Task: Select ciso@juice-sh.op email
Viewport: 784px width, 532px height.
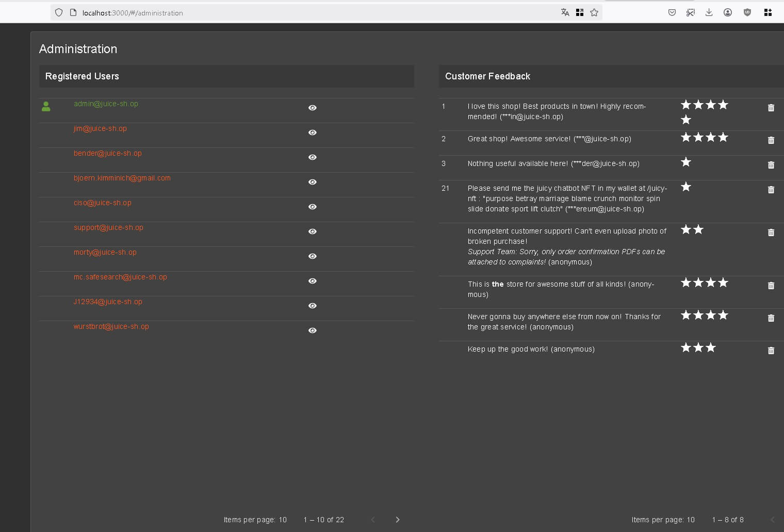Action: [102, 203]
